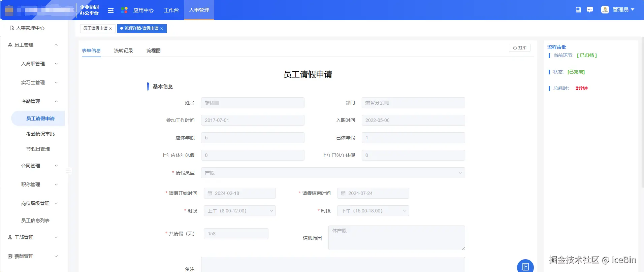This screenshot has width=644, height=272.
Task: Click the blue floating document button
Action: click(x=525, y=267)
